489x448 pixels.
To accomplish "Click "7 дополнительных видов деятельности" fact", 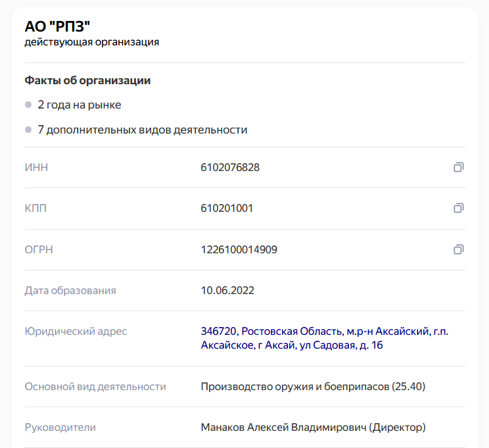I will coord(143,130).
